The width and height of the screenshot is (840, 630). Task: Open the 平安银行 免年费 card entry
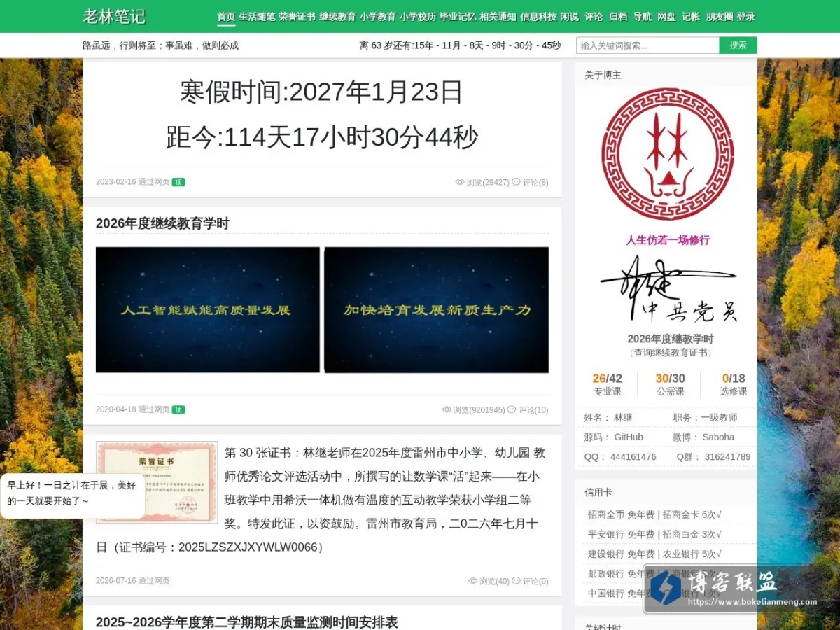click(x=621, y=534)
